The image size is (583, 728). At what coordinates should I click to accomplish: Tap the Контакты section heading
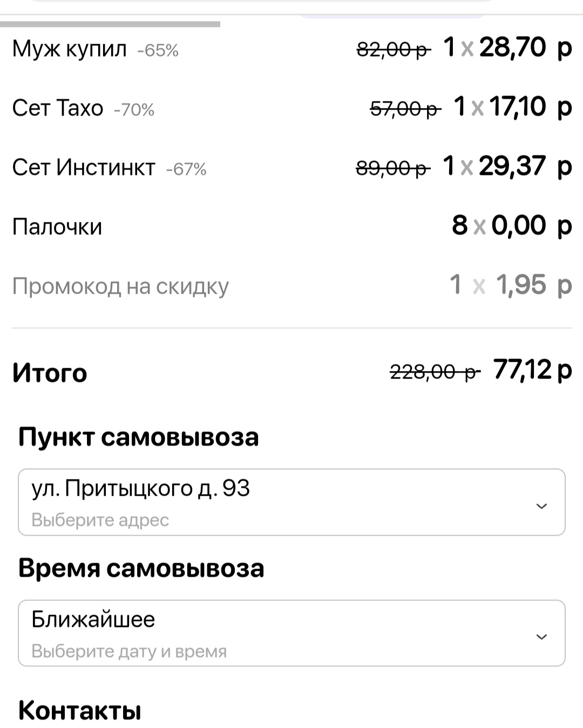80,711
